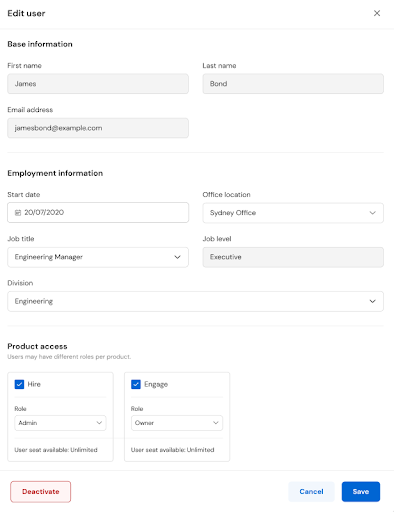Image resolution: width=394 pixels, height=512 pixels.
Task: Click the Deactivate button
Action: [x=41, y=492]
